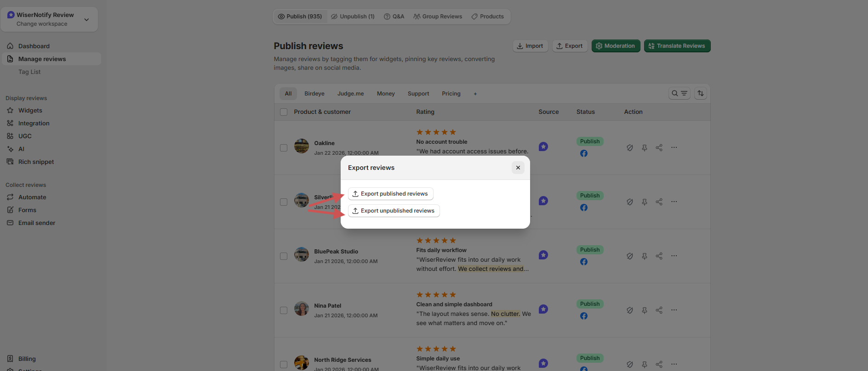Click the sort arrows icon
The width and height of the screenshot is (868, 371).
coord(700,93)
